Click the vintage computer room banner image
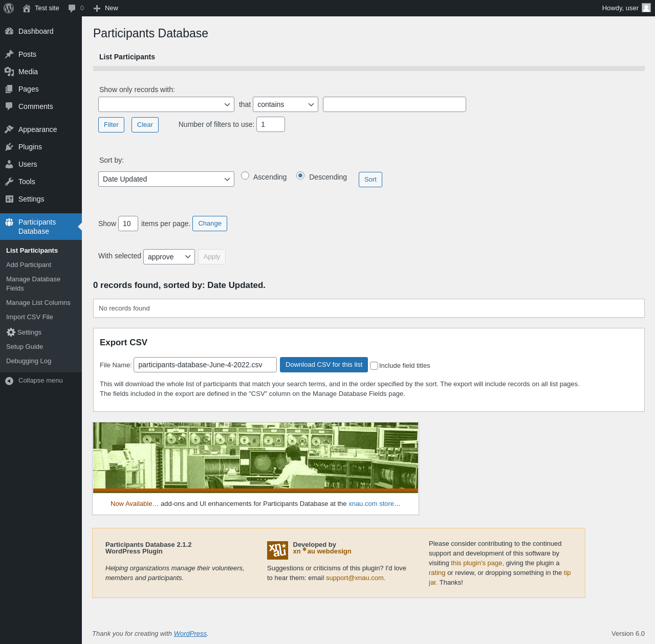Screen dimensions: 655x644 point(255,457)
